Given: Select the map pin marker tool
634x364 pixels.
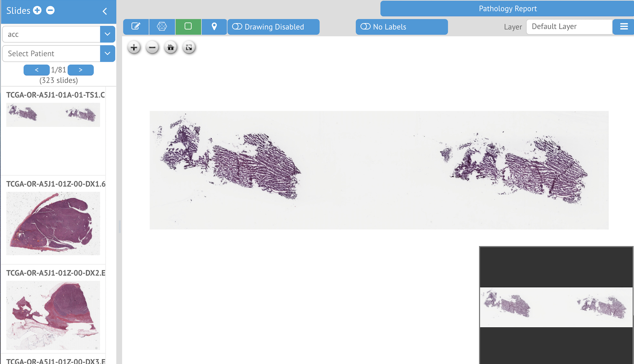Looking at the screenshot, I should click(x=214, y=27).
